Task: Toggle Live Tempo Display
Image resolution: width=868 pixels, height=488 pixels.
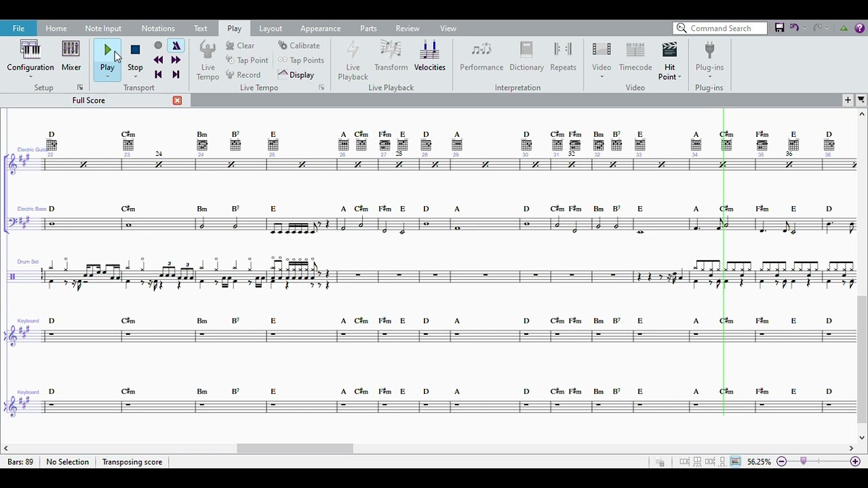Action: point(296,75)
